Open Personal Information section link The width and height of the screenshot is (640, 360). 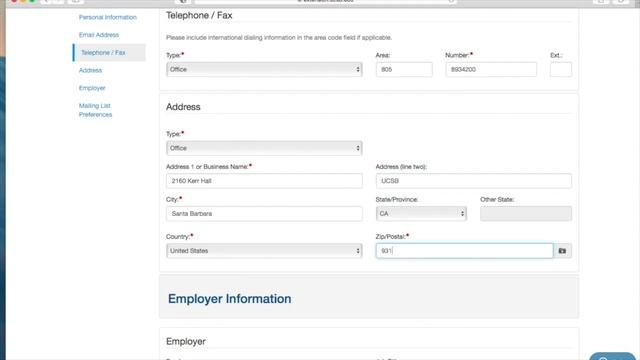(108, 17)
